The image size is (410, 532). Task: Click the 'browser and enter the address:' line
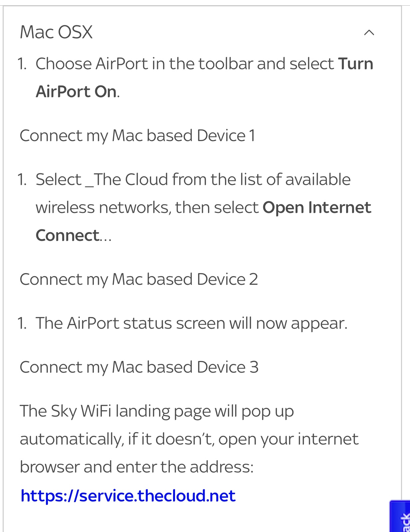(136, 467)
